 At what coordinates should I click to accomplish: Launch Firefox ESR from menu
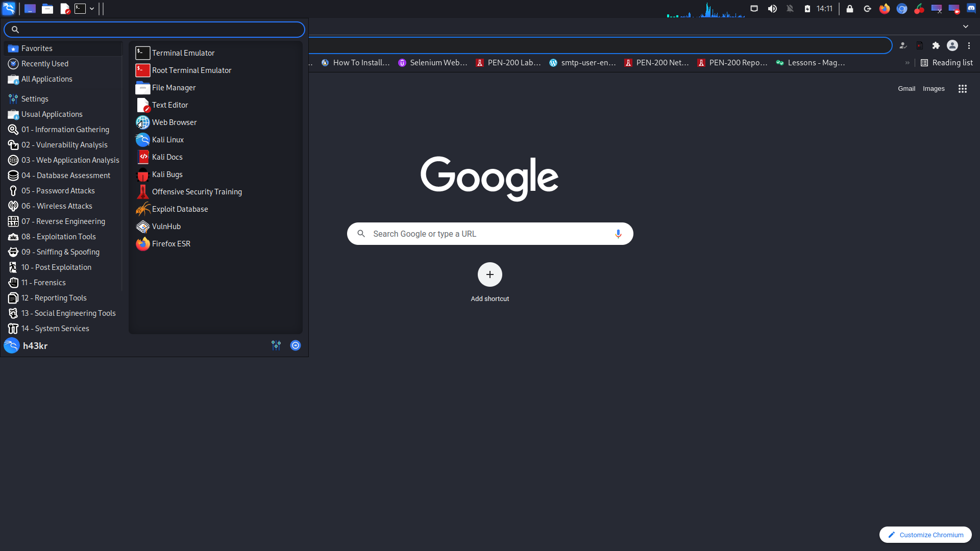pyautogui.click(x=171, y=244)
